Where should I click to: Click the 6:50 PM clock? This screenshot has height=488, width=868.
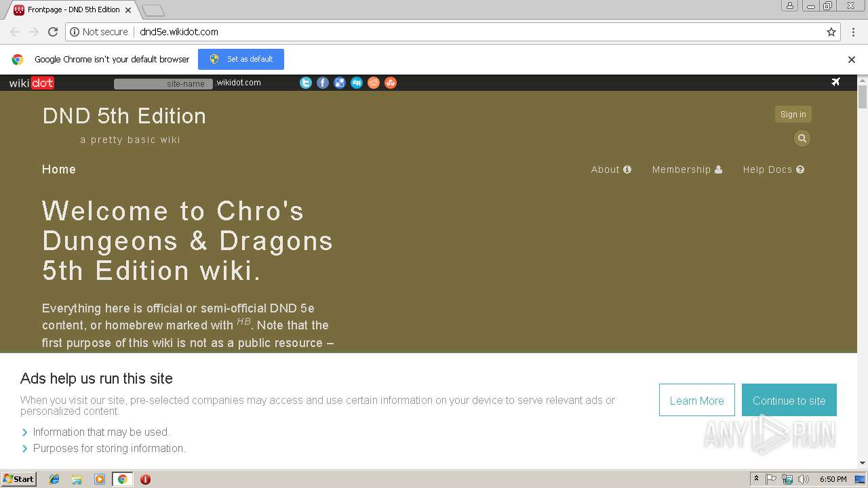pyautogui.click(x=833, y=479)
